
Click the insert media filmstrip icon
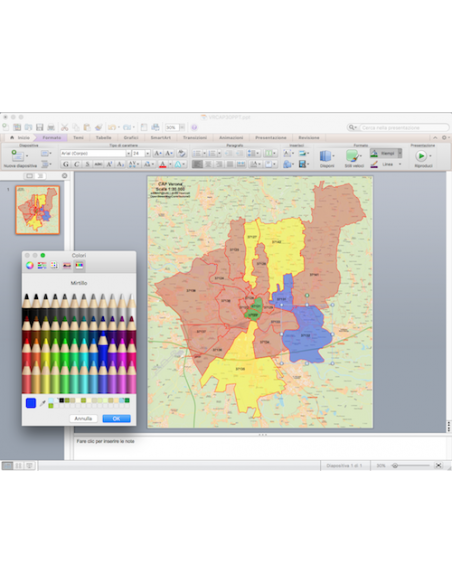(x=302, y=164)
